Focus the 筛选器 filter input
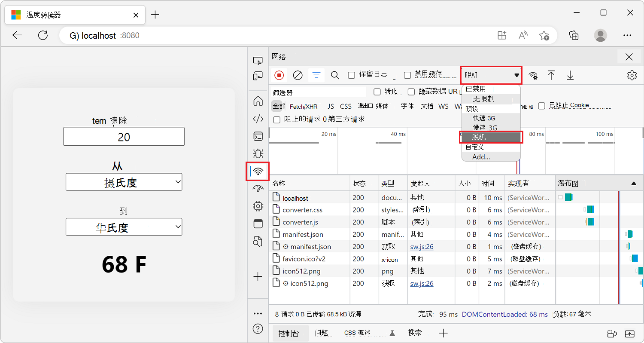Image resolution: width=644 pixels, height=343 pixels. tap(319, 92)
